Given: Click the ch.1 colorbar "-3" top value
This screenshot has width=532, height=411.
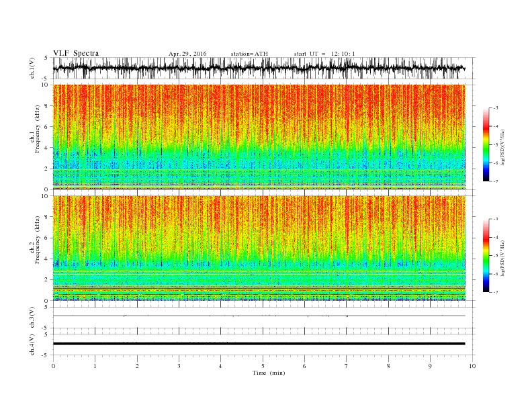Looking at the screenshot, I should 495,108.
